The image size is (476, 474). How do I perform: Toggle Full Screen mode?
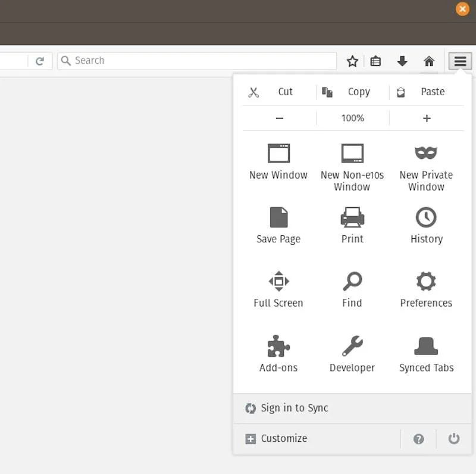(x=278, y=288)
